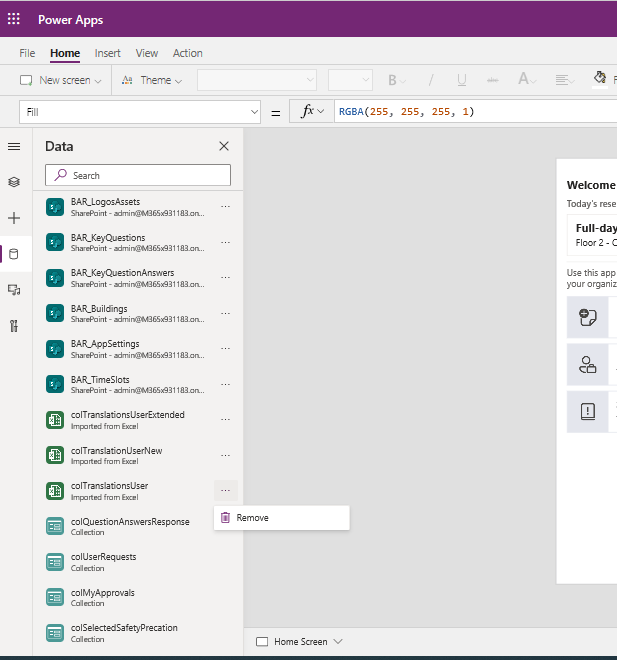617x660 pixels.
Task: Toggle italic text formatting
Action: point(431,80)
